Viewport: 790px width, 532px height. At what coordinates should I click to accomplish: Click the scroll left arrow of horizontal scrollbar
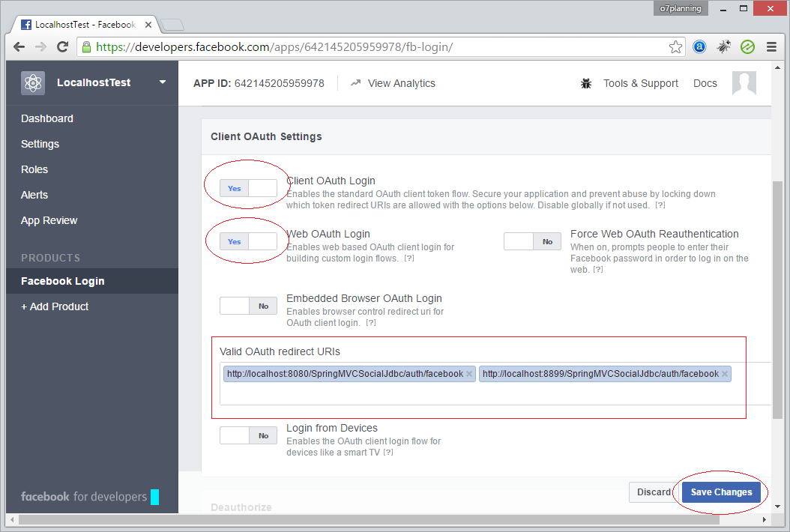tap(11, 519)
